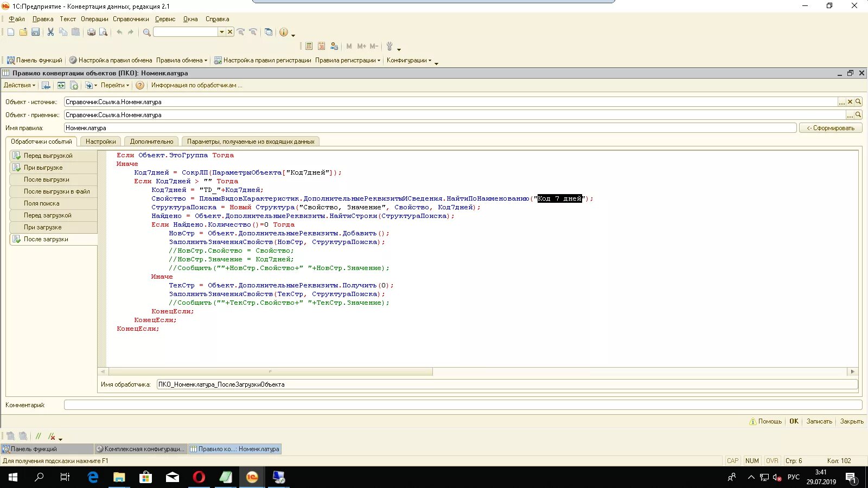Click the Имя правила input field
This screenshot has height=488, width=868.
pyautogui.click(x=430, y=128)
